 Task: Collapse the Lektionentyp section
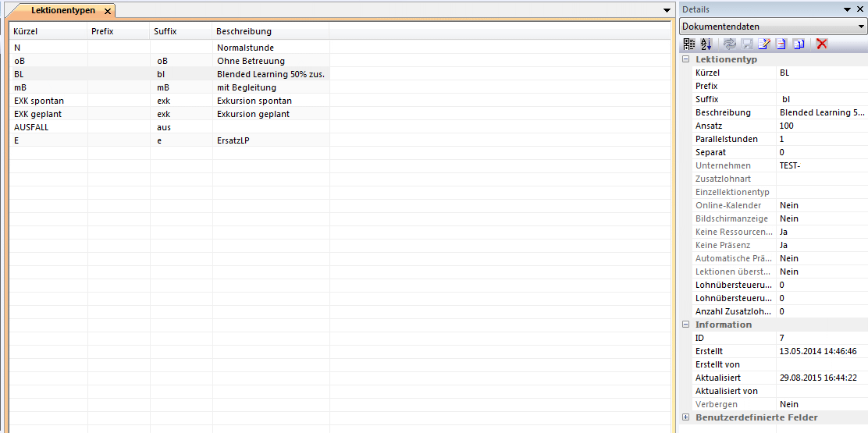click(686, 59)
